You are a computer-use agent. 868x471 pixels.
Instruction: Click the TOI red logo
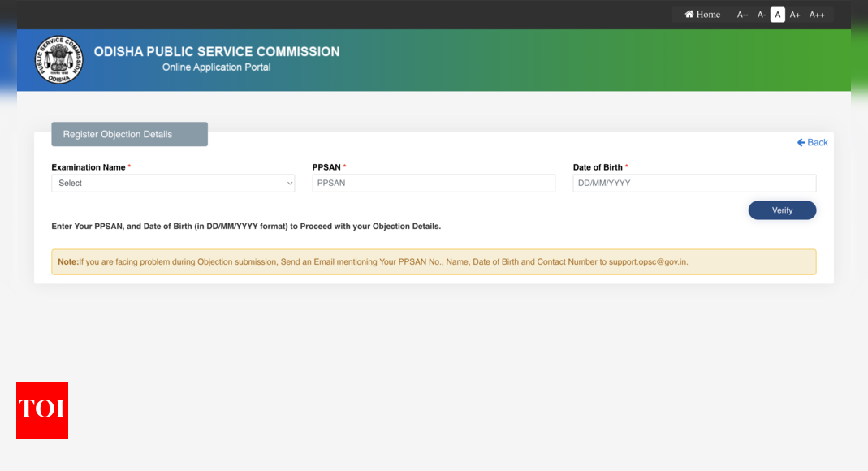coord(42,411)
